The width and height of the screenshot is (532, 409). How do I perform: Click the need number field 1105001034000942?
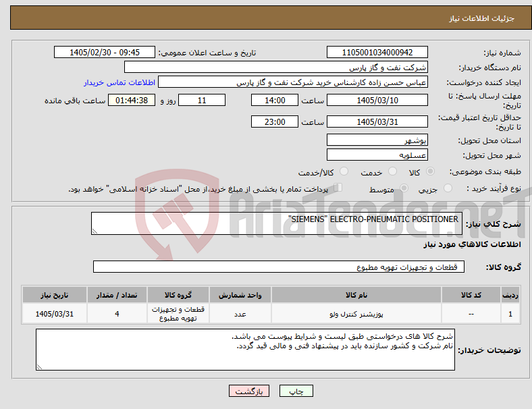point(377,53)
